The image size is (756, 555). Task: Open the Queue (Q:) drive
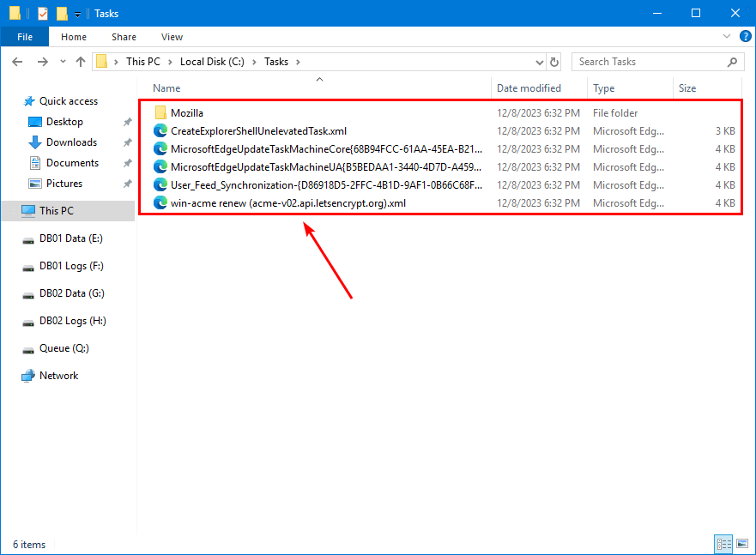pyautogui.click(x=64, y=348)
